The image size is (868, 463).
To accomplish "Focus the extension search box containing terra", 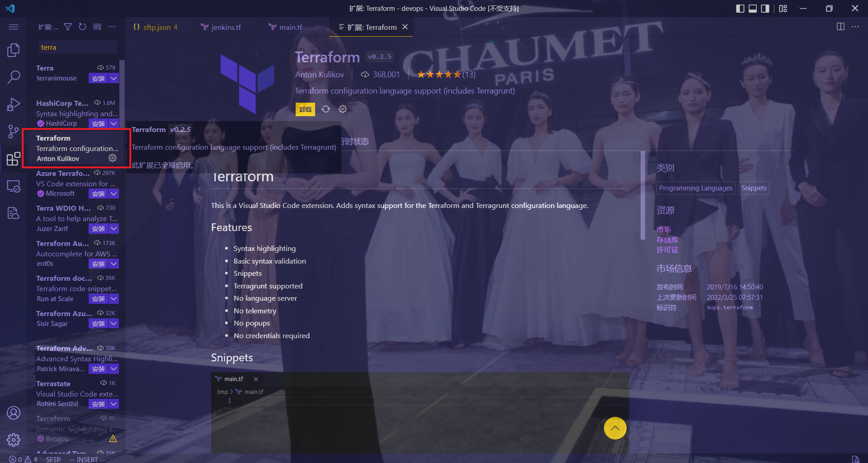I will click(77, 47).
